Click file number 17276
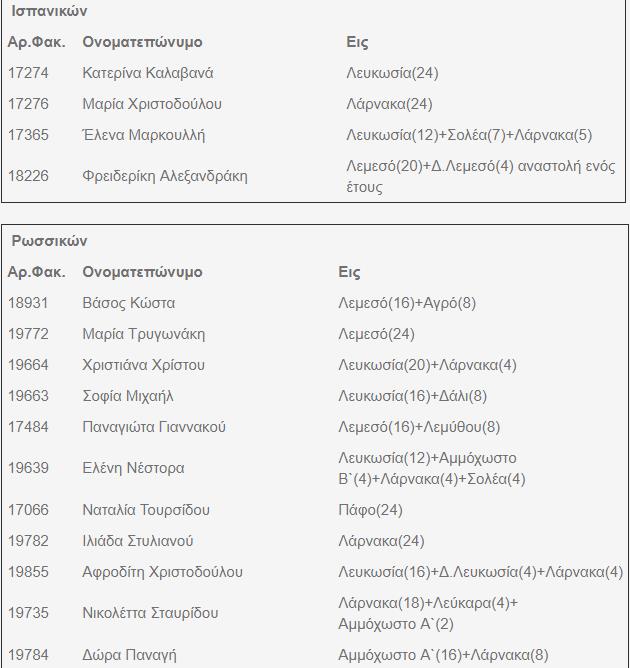Image resolution: width=630 pixels, height=668 pixels. pyautogui.click(x=28, y=104)
